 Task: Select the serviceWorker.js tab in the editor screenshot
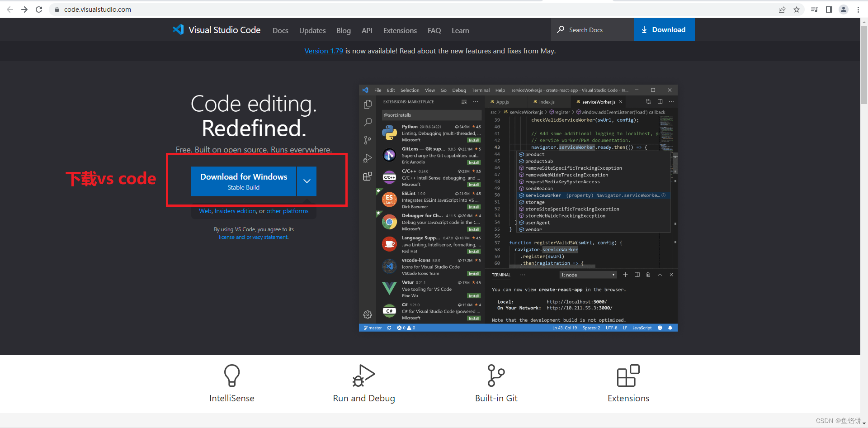coord(599,102)
